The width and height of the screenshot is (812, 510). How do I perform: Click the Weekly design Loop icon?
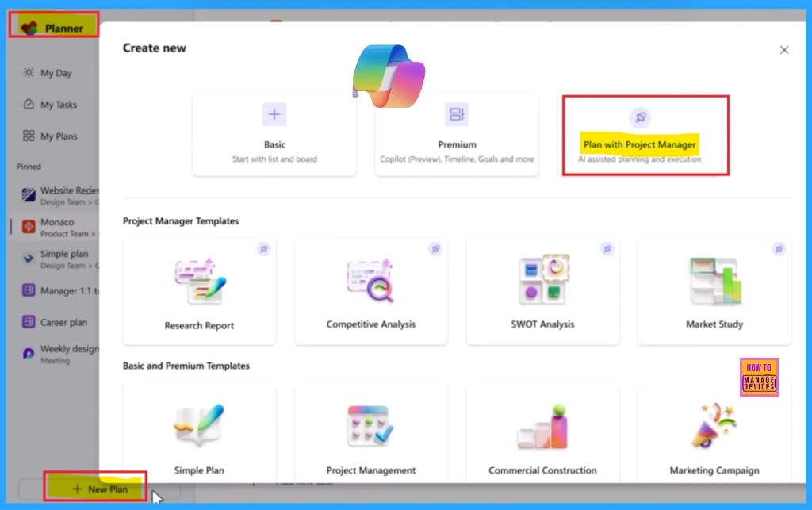pyautogui.click(x=29, y=354)
